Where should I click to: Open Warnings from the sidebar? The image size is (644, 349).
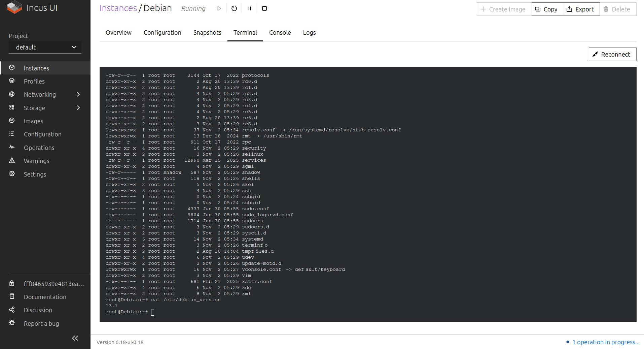(36, 161)
